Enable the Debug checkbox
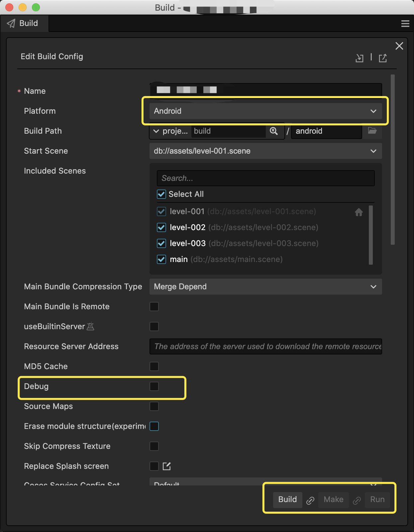The width and height of the screenshot is (414, 532). [x=154, y=386]
